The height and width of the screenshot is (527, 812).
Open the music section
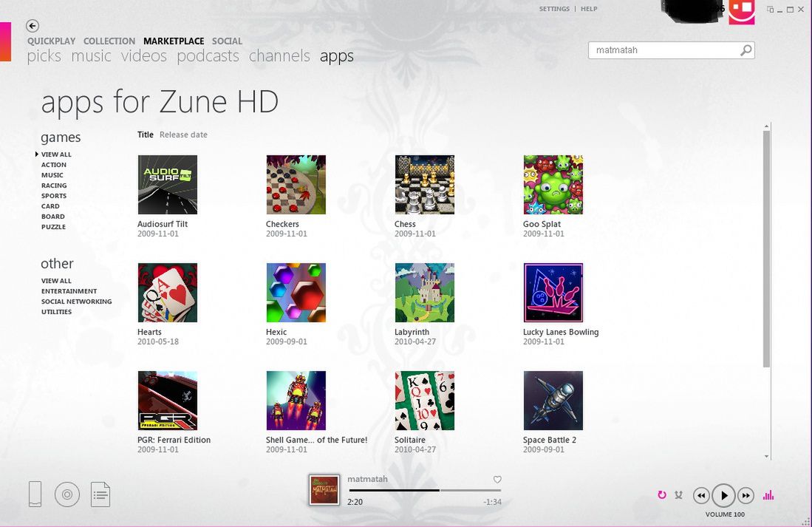coord(91,56)
